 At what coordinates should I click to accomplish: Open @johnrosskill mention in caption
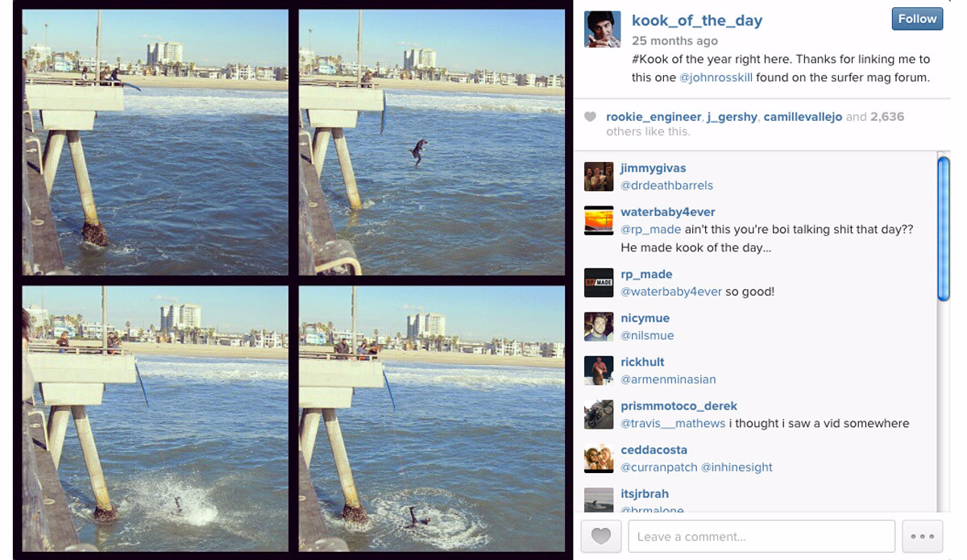716,78
